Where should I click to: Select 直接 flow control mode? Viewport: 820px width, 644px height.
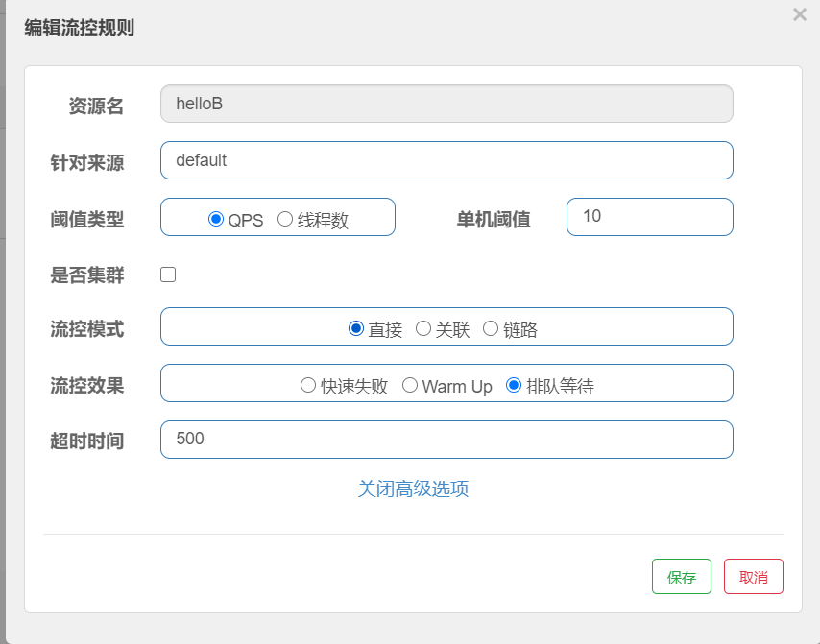(357, 327)
